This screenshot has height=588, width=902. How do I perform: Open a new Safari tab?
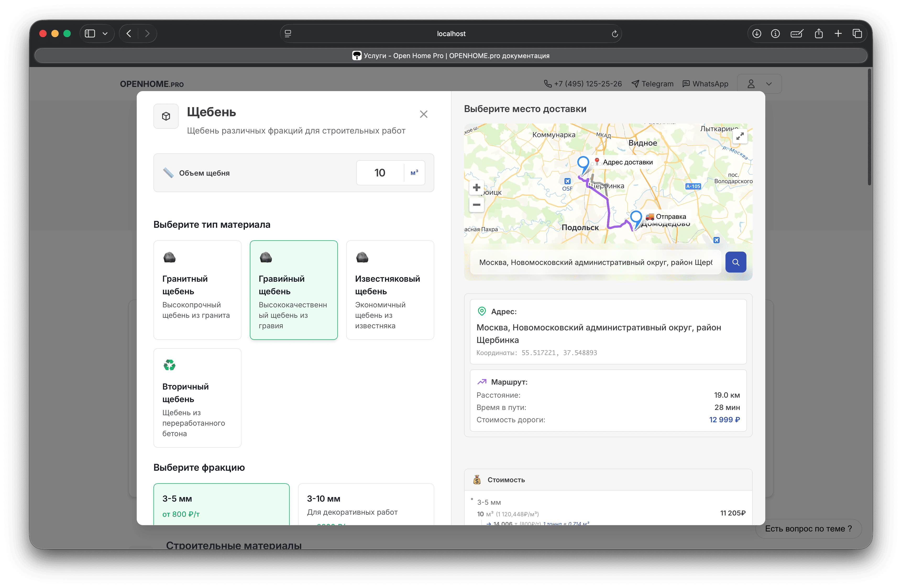click(838, 34)
